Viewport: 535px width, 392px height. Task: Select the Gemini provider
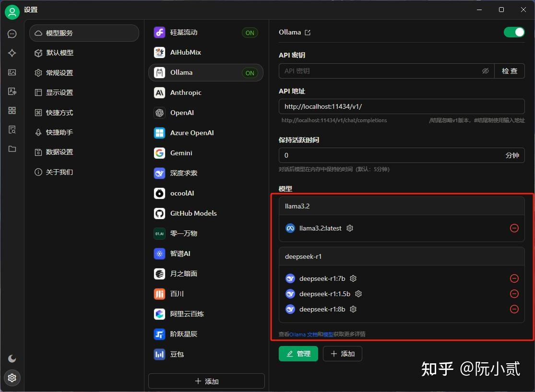(x=206, y=153)
